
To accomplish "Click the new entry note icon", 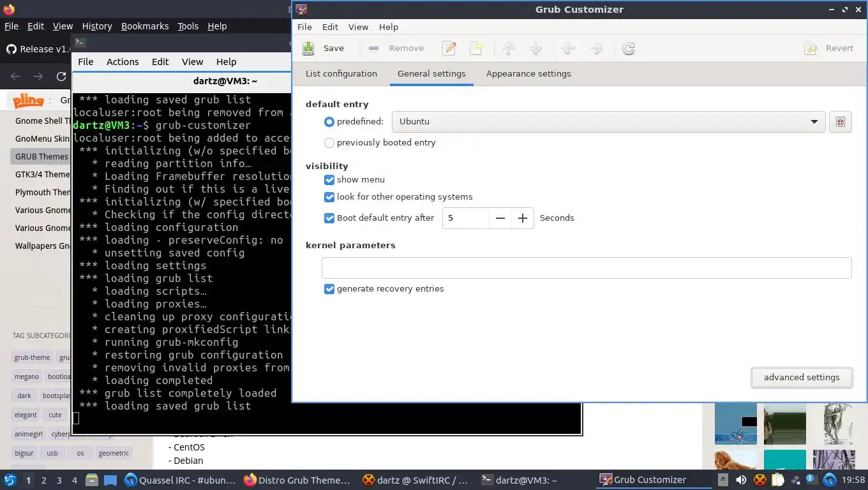I will click(476, 48).
